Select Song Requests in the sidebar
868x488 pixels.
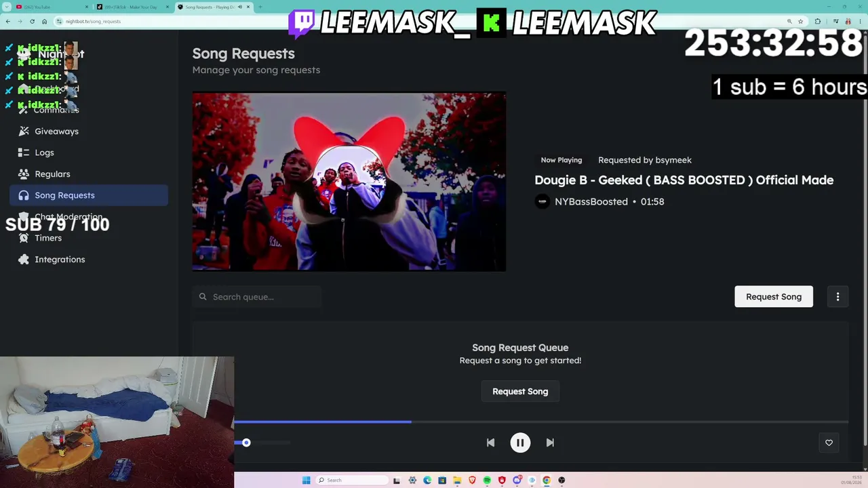[89, 195]
